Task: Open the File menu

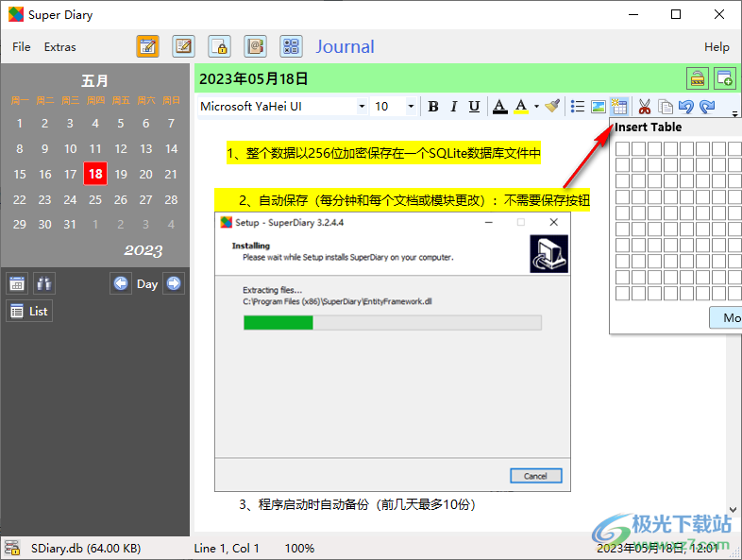Action: click(x=22, y=47)
